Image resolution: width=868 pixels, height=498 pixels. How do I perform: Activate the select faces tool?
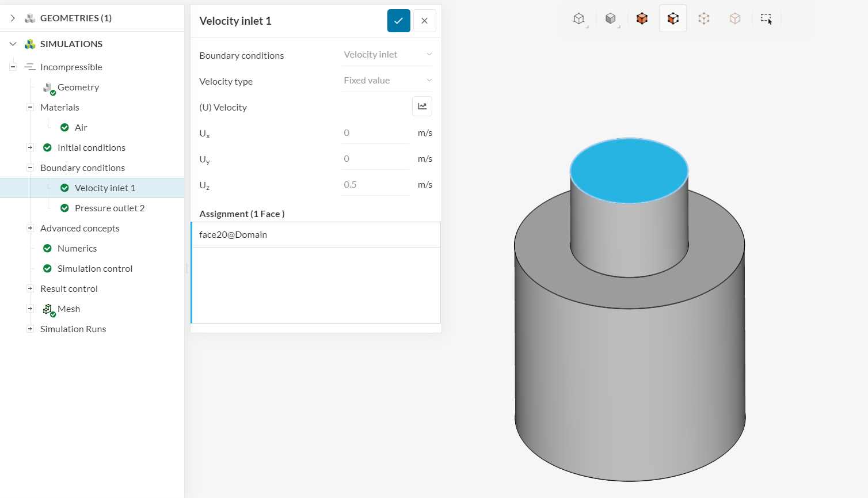[x=673, y=19]
